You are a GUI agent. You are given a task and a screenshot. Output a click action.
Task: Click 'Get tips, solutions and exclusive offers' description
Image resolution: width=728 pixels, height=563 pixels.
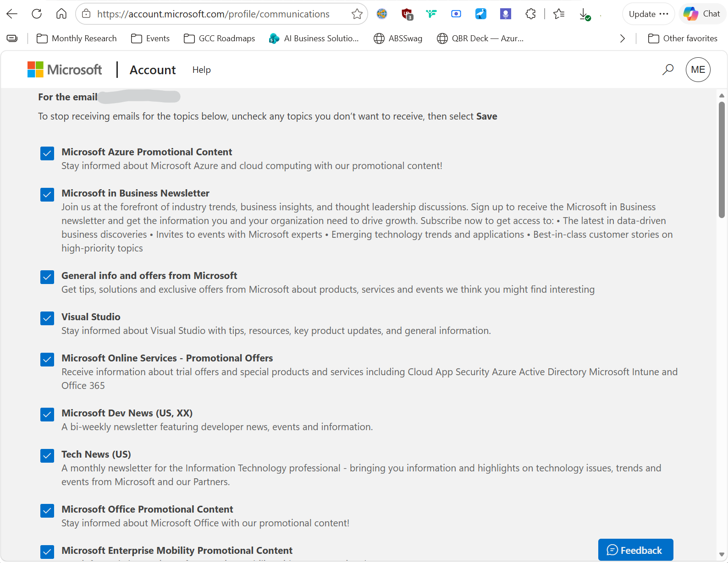pos(328,290)
